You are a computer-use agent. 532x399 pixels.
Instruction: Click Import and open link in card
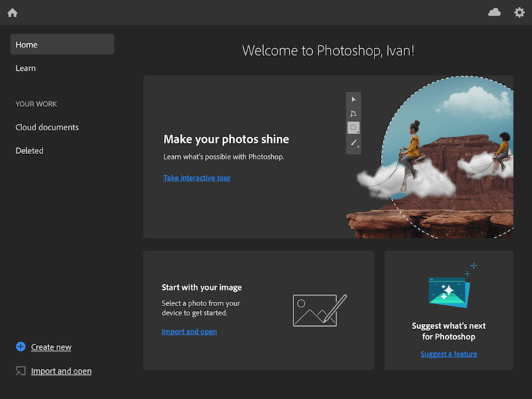tap(189, 332)
